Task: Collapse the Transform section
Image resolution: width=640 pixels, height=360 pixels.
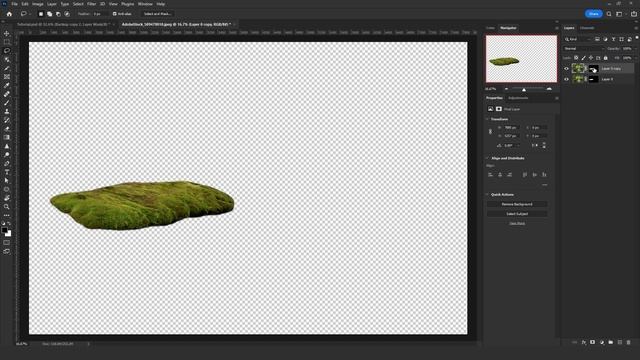Action: tap(487, 119)
